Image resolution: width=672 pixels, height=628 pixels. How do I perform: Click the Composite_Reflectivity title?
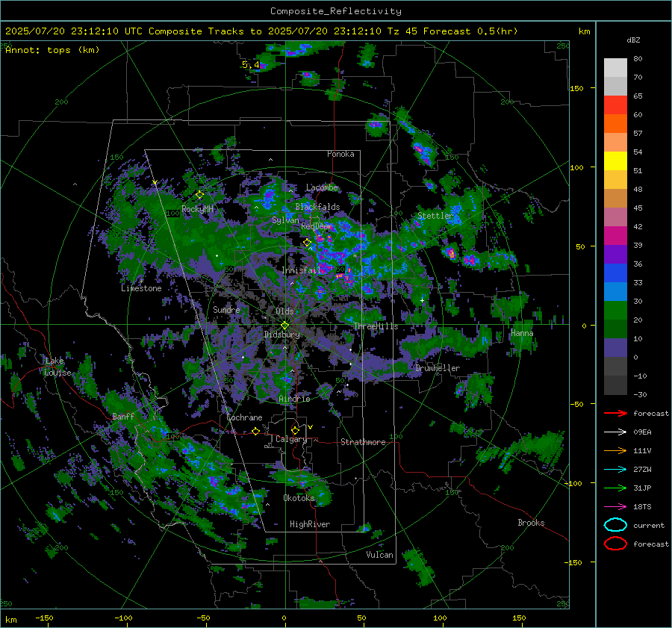click(335, 11)
